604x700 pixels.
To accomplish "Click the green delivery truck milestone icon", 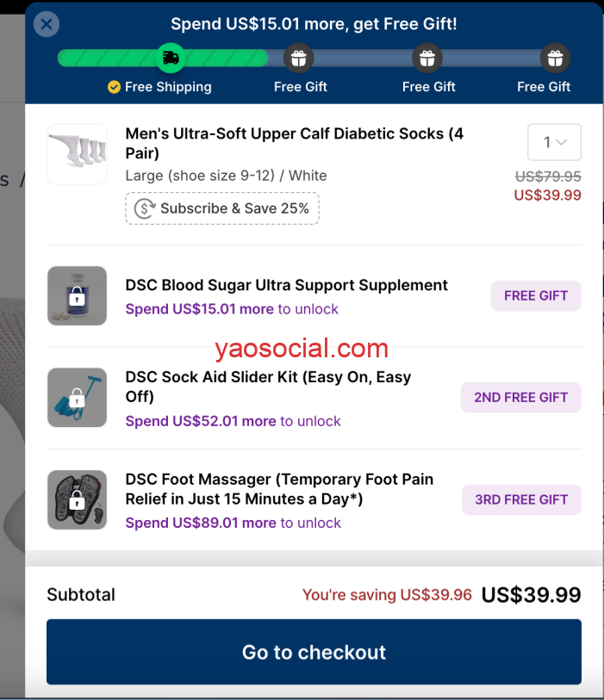I will (171, 58).
